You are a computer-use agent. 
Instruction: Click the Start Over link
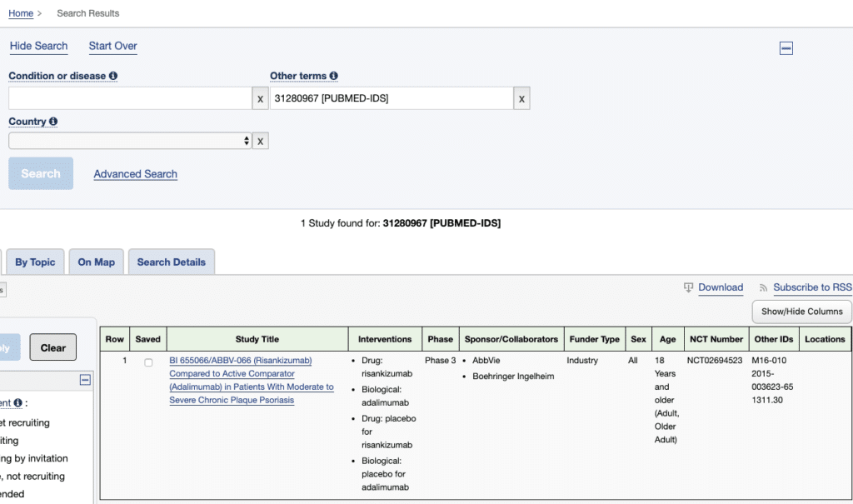(113, 46)
